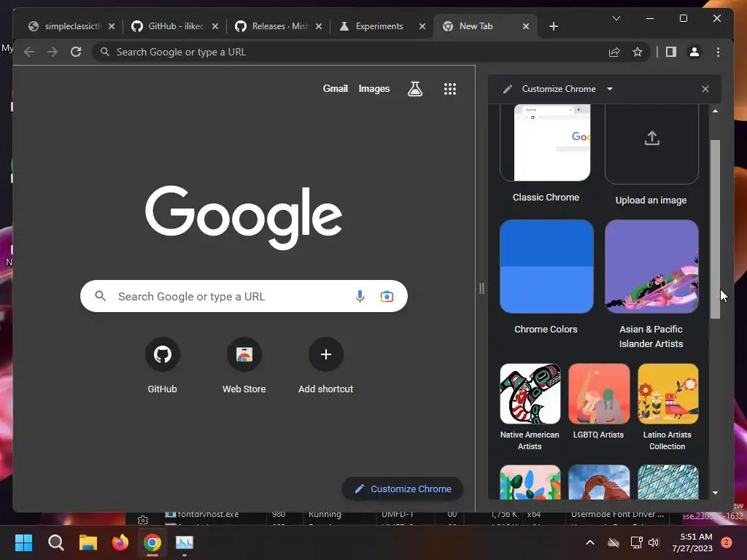Click the Customize Chrome button at bottom
This screenshot has width=747, height=560.
[x=403, y=489]
